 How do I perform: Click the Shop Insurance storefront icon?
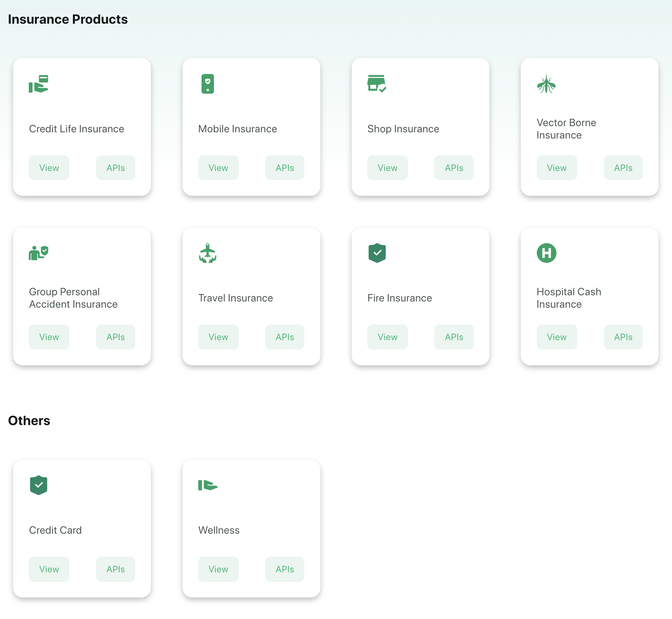pos(377,84)
